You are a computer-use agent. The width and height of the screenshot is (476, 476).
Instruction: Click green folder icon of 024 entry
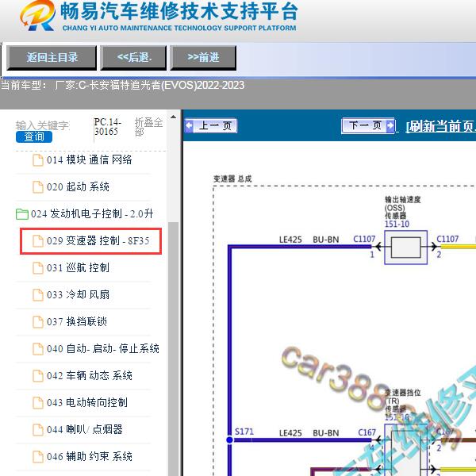pos(22,214)
